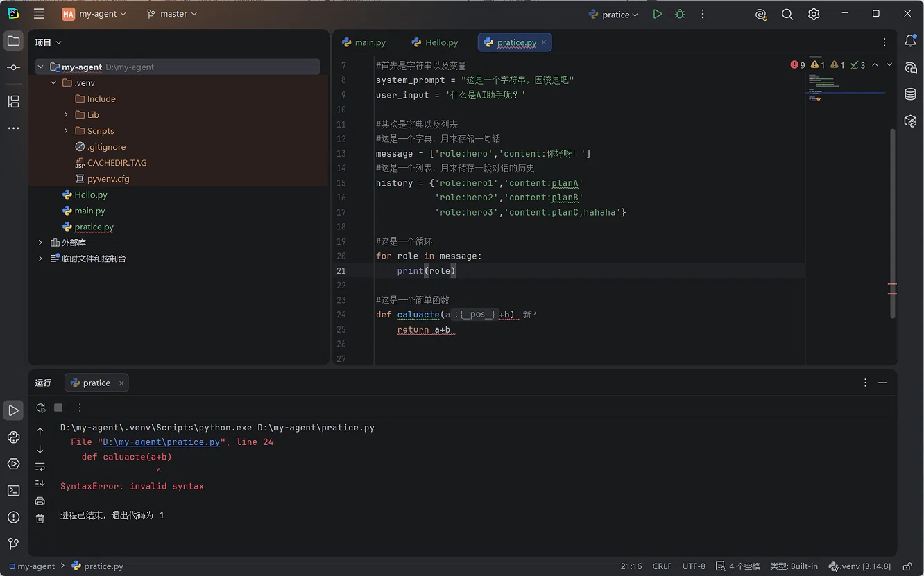Screen dimensions: 924x576
Task: Open the Commit tool window
Action: click(x=13, y=67)
